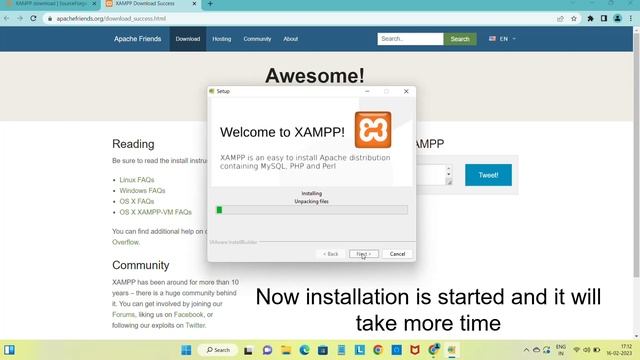This screenshot has height=360, width=640.
Task: Click the page vertical scrollbar
Action: coord(636,155)
